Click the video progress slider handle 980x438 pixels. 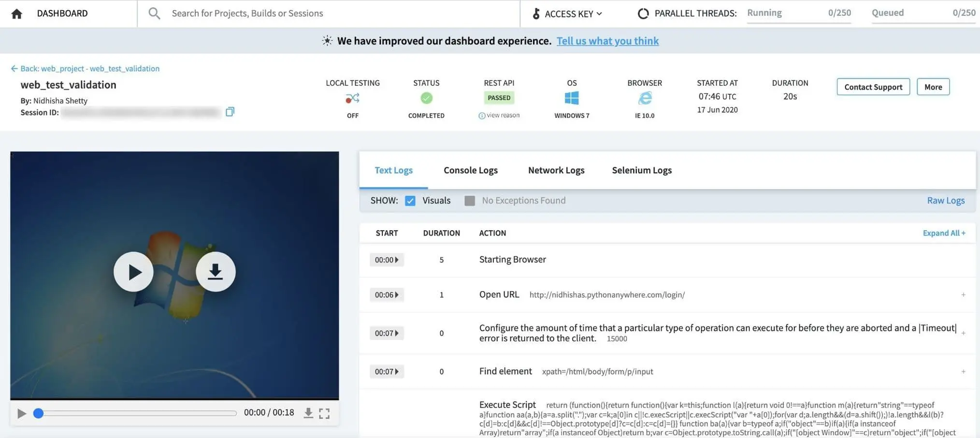(x=39, y=413)
